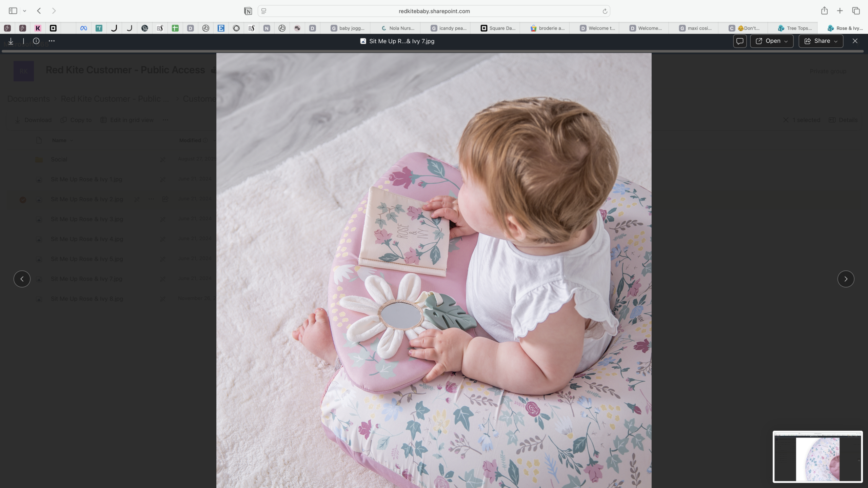Close the image preview overlay

pos(855,41)
